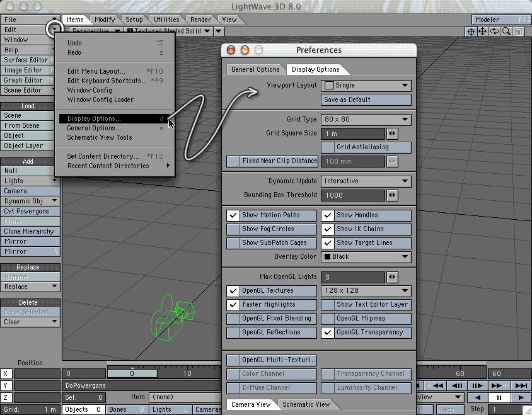Open the Graph Editor
The height and width of the screenshot is (415, 532).
coord(28,81)
